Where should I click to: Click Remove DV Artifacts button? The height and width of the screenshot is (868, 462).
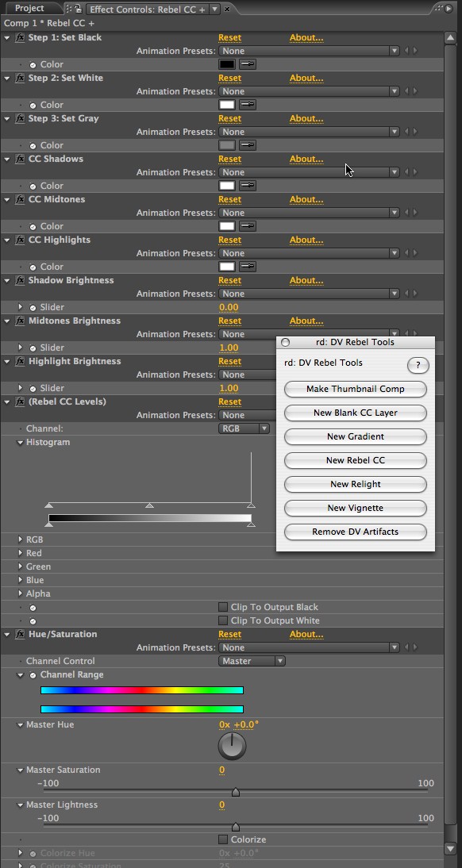[x=355, y=532]
